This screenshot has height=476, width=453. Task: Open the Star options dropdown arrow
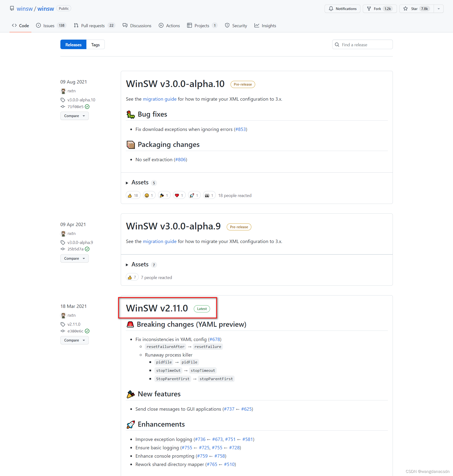pyautogui.click(x=438, y=9)
